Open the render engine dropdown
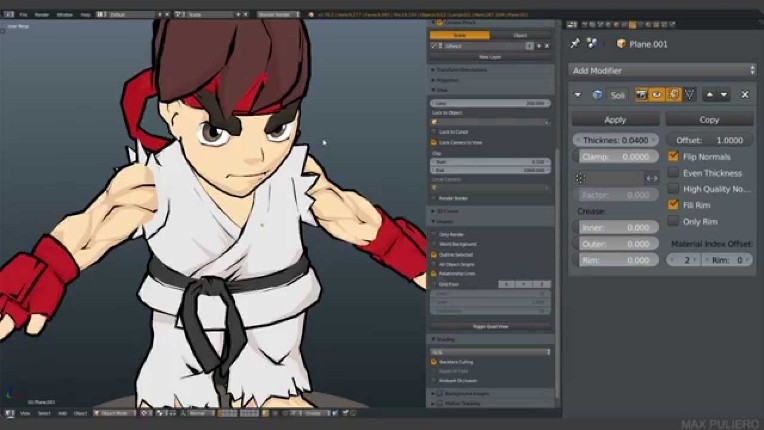 point(278,15)
